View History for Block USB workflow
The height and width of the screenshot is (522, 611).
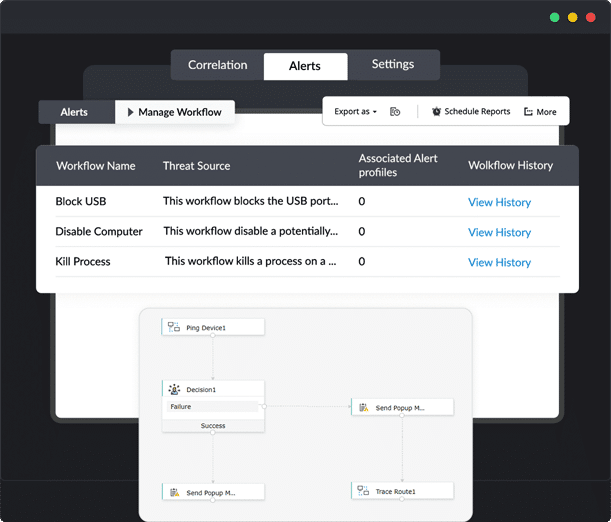(499, 202)
